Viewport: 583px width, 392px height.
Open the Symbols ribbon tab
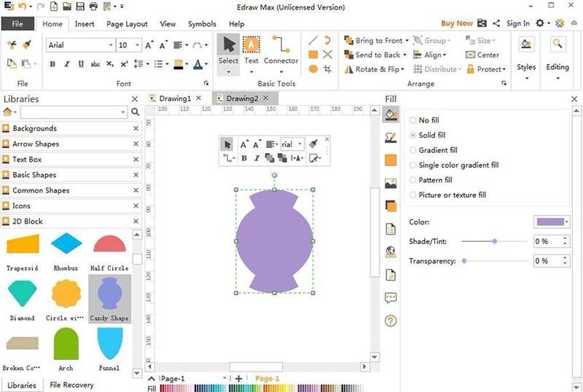[202, 24]
